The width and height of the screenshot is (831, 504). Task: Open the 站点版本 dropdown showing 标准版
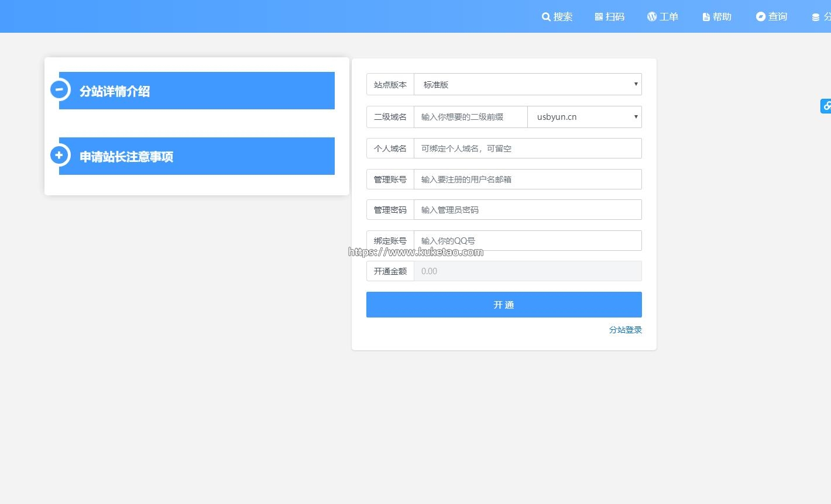(527, 84)
